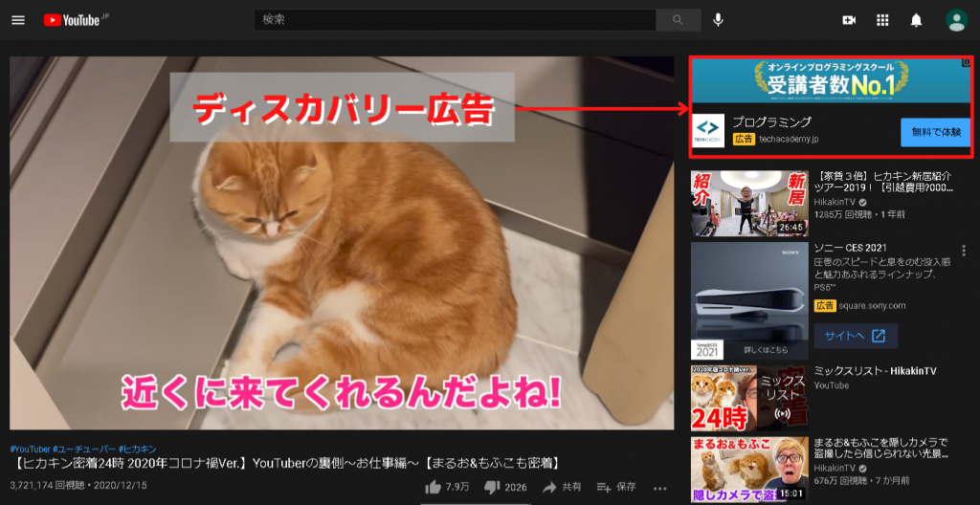980x505 pixels.
Task: Click the cat video player area
Action: pos(342,243)
